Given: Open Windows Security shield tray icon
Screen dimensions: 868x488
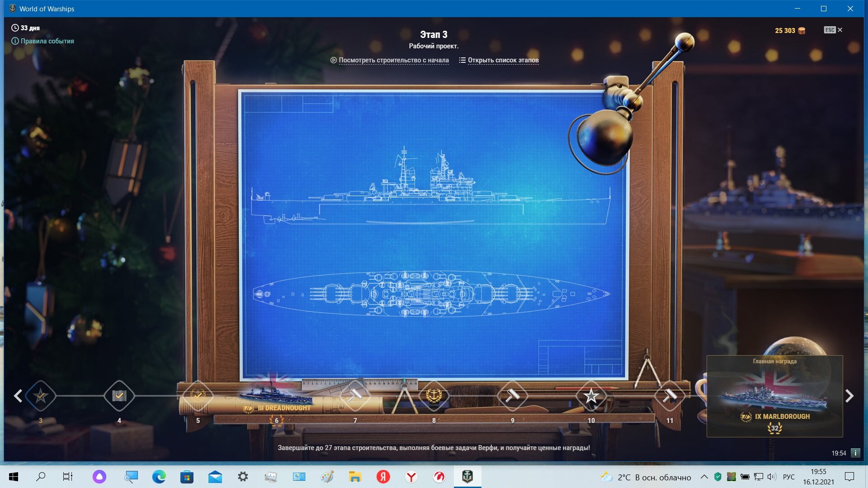Looking at the screenshot, I should (x=717, y=477).
